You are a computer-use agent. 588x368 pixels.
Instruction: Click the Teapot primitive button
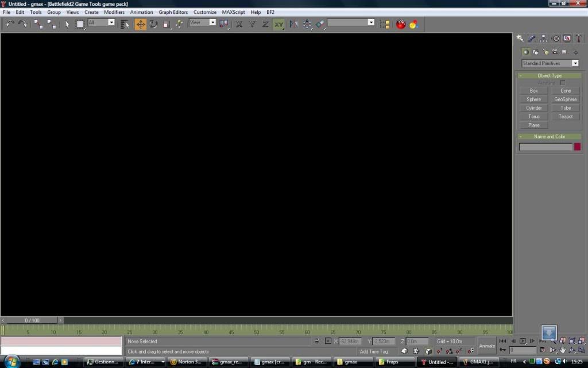566,117
